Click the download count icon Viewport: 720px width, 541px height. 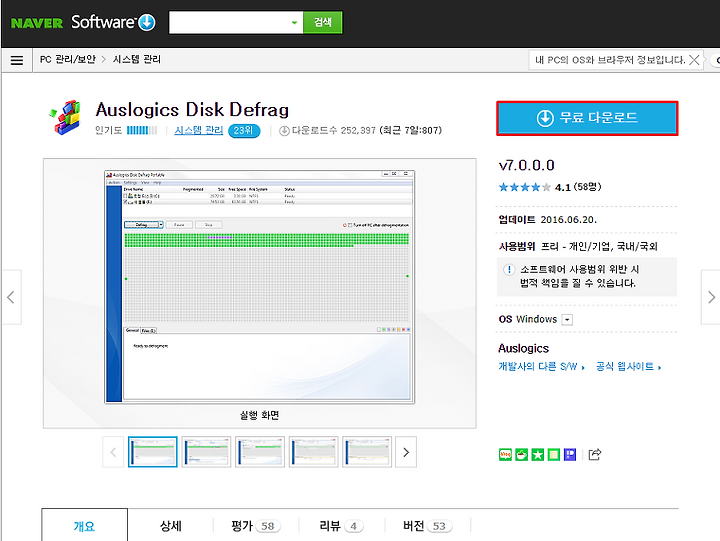coord(284,131)
